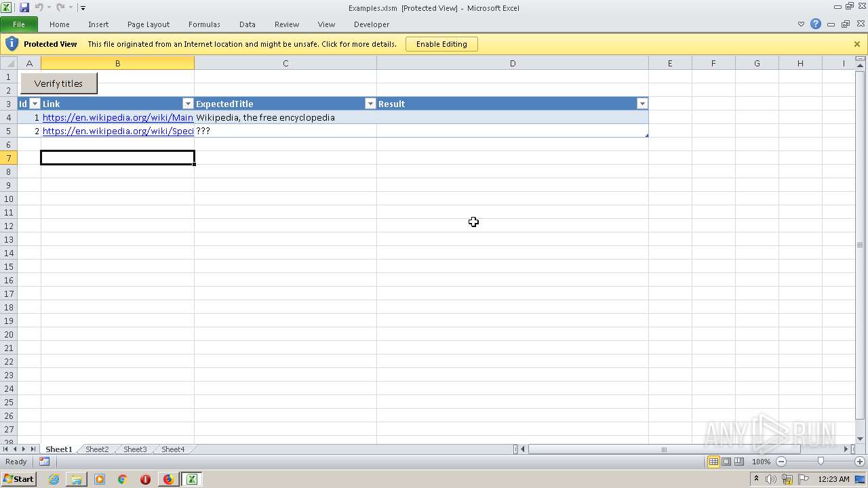The image size is (868, 488).
Task: Click previous sheet navigation arrow
Action: point(15,449)
